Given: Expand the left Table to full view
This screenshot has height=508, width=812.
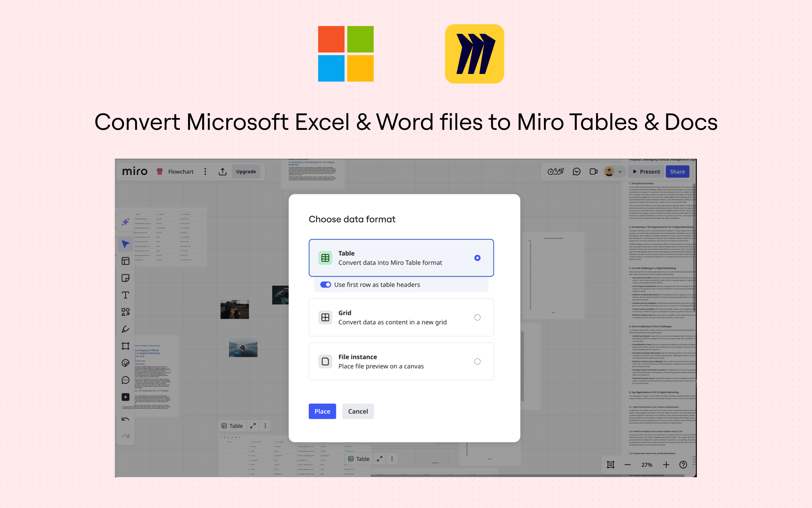Looking at the screenshot, I should [253, 426].
